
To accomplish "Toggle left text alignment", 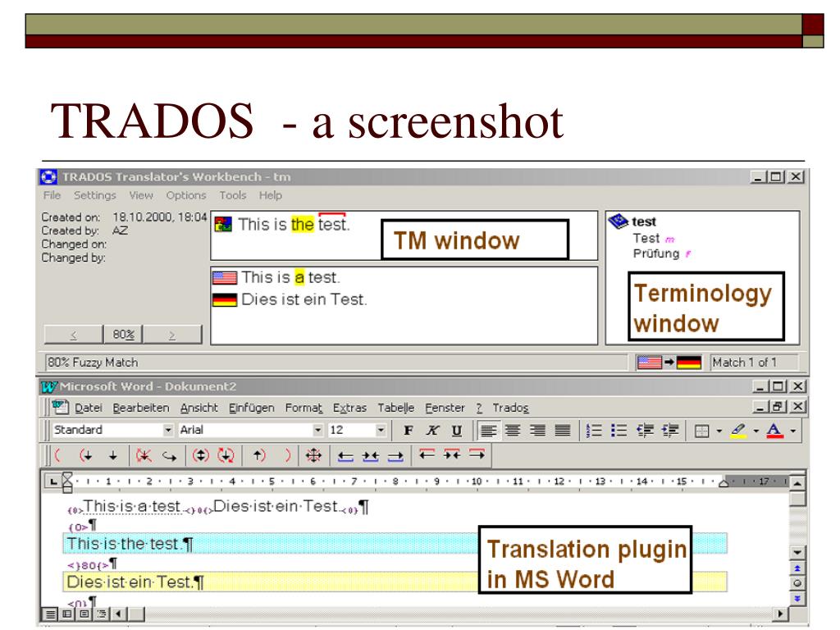I will pos(489,430).
